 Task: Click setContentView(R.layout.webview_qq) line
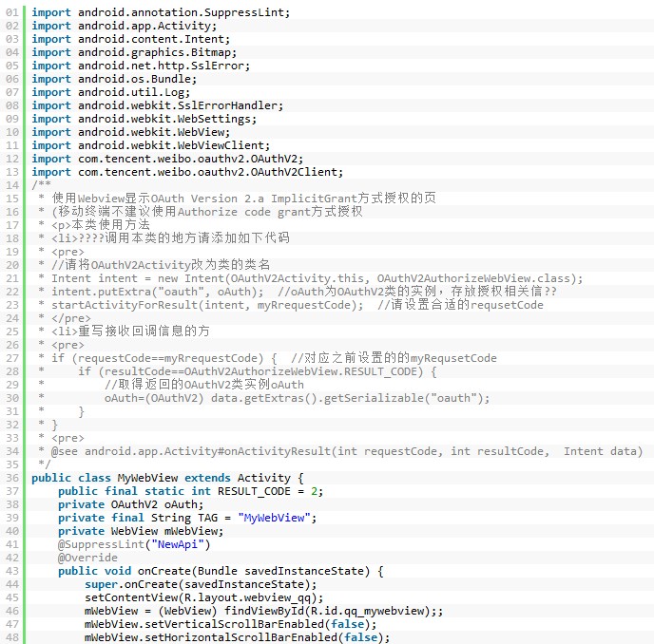tap(204, 597)
